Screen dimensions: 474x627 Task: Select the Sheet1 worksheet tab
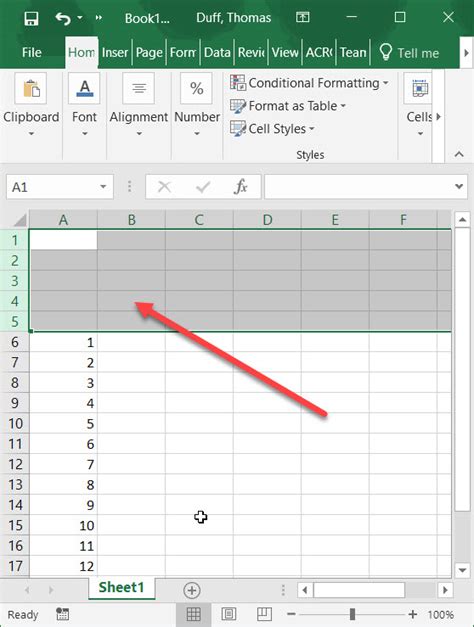[122, 588]
